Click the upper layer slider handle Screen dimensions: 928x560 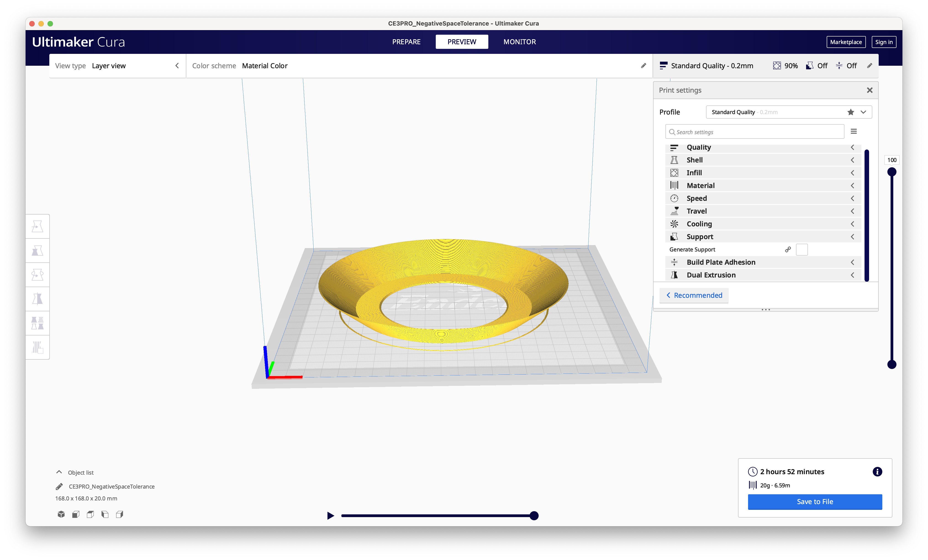[x=891, y=172]
